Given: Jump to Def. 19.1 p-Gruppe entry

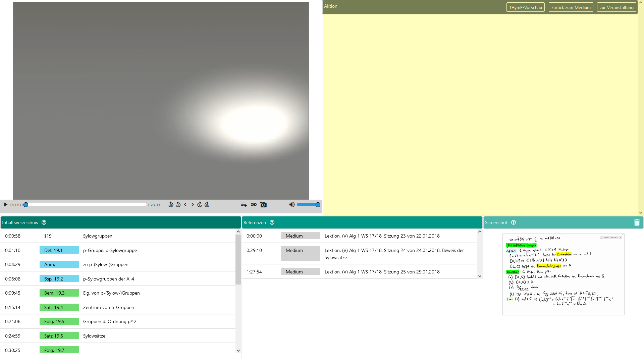Looking at the screenshot, I should [118, 250].
